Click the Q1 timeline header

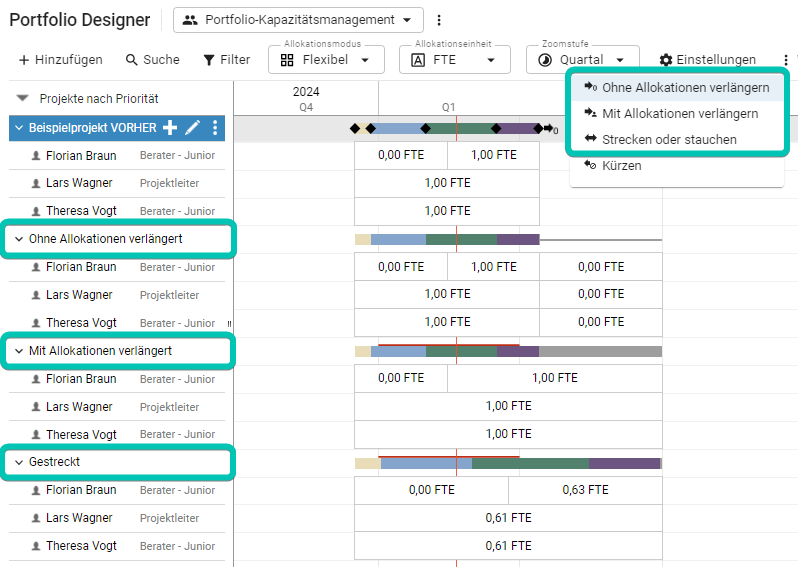(x=448, y=107)
